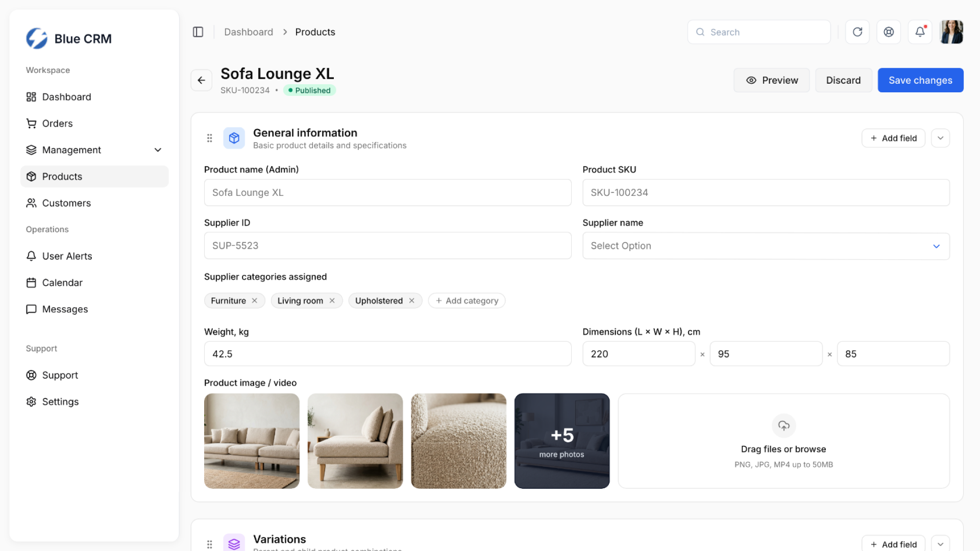980x551 pixels.
Task: Open Customers in the sidebar
Action: coord(94,203)
